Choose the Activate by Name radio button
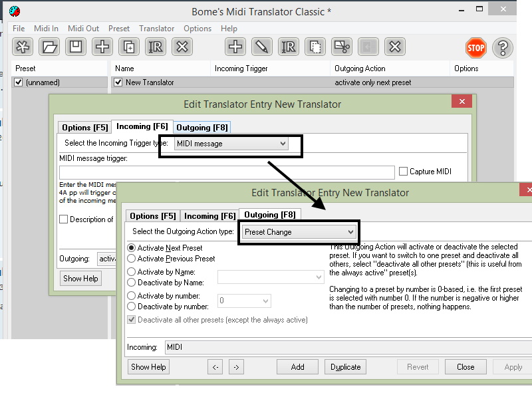Image resolution: width=532 pixels, height=399 pixels. (131, 272)
